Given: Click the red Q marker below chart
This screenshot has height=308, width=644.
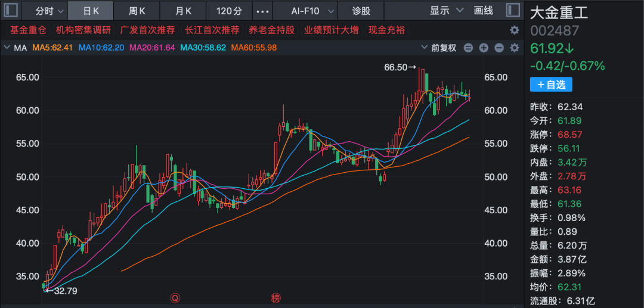Looking at the screenshot, I should click(x=175, y=297).
